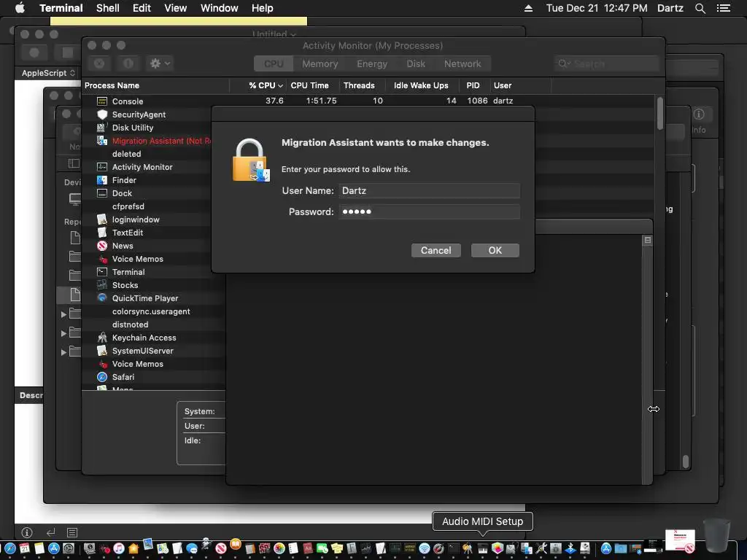
Task: Open Spotlight search in the menu bar
Action: pyautogui.click(x=700, y=8)
